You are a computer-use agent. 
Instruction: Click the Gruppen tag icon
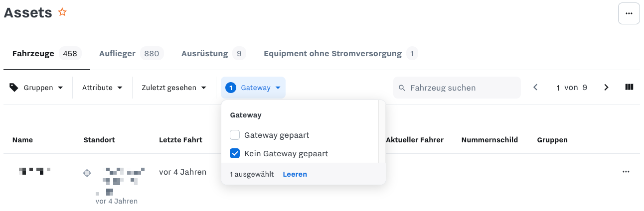click(x=14, y=88)
